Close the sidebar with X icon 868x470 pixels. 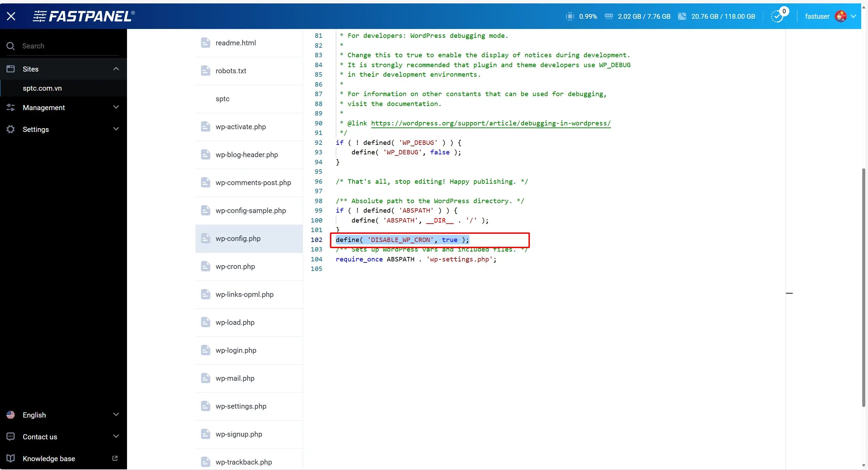11,16
